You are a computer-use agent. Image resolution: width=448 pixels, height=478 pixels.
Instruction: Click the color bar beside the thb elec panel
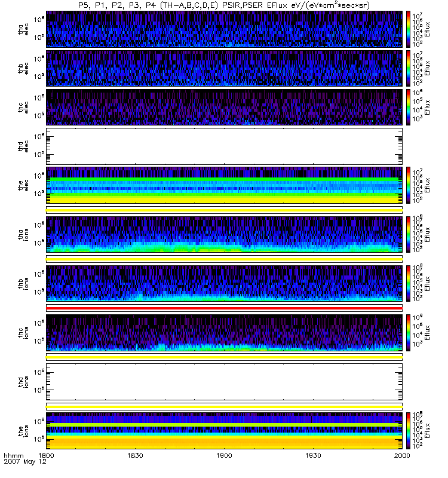tap(408, 68)
